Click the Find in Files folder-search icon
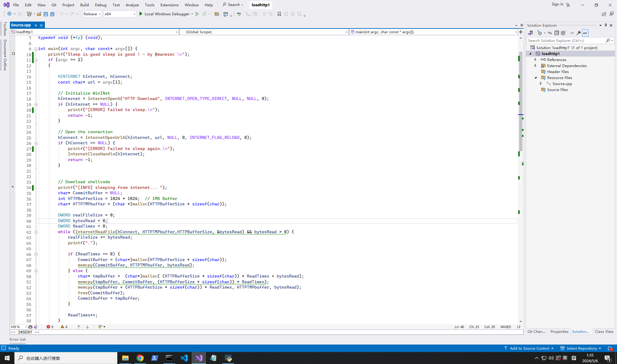The image size is (617, 364). pos(217,14)
